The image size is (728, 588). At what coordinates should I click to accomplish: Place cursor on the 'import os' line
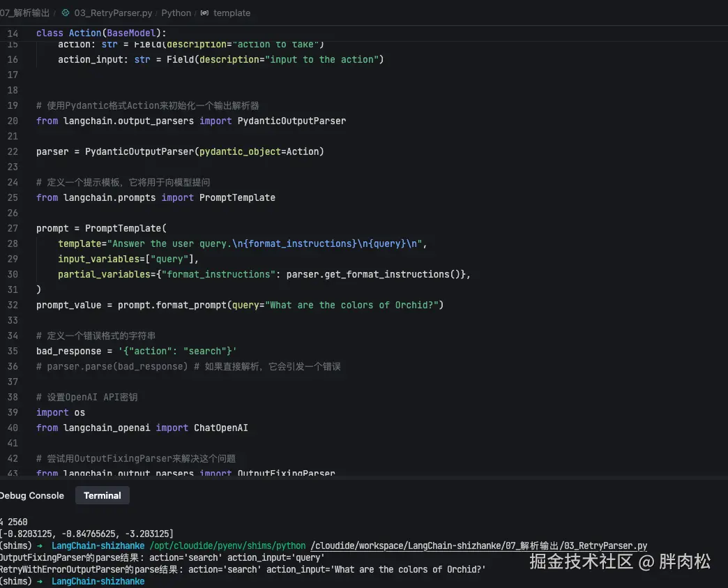click(x=61, y=412)
